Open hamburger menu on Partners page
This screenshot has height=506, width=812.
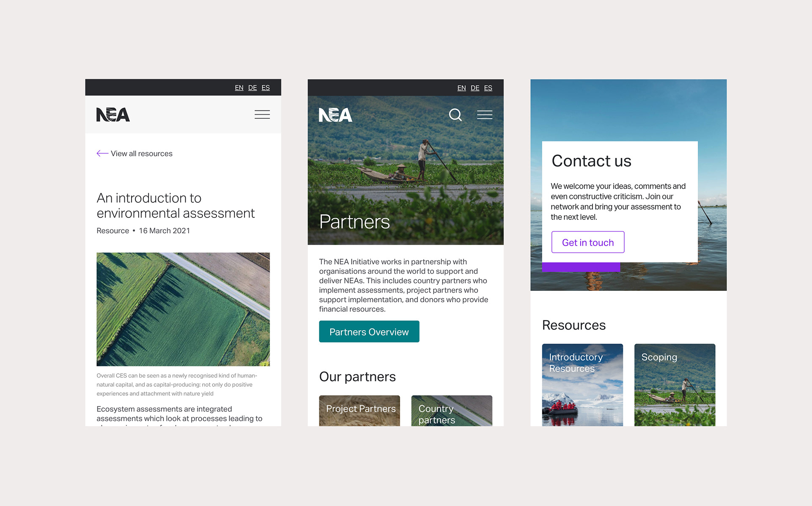click(x=485, y=115)
